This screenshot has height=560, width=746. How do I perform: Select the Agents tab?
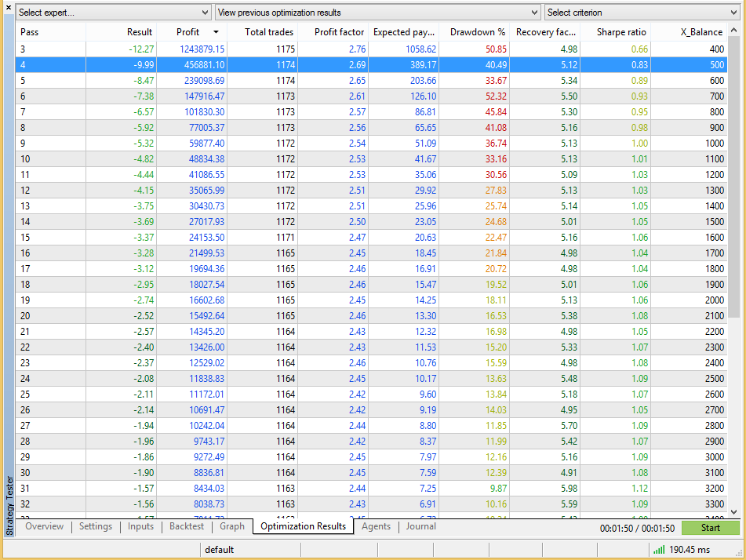(x=376, y=526)
